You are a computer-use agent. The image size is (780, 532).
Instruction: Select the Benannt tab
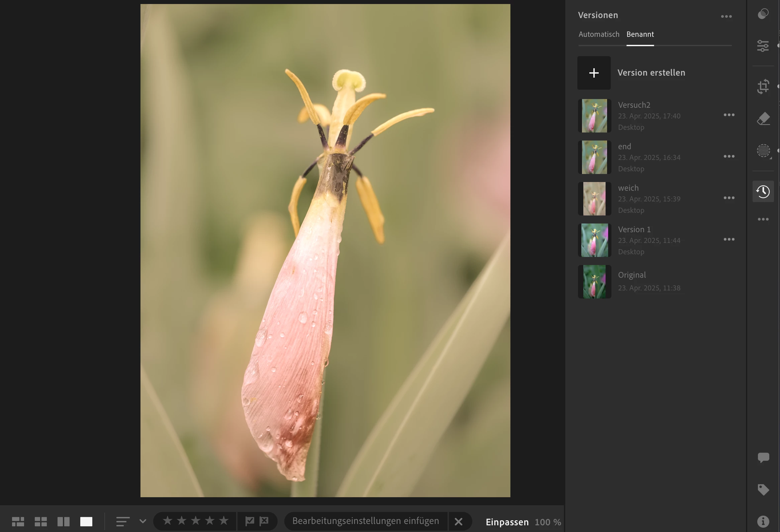640,34
